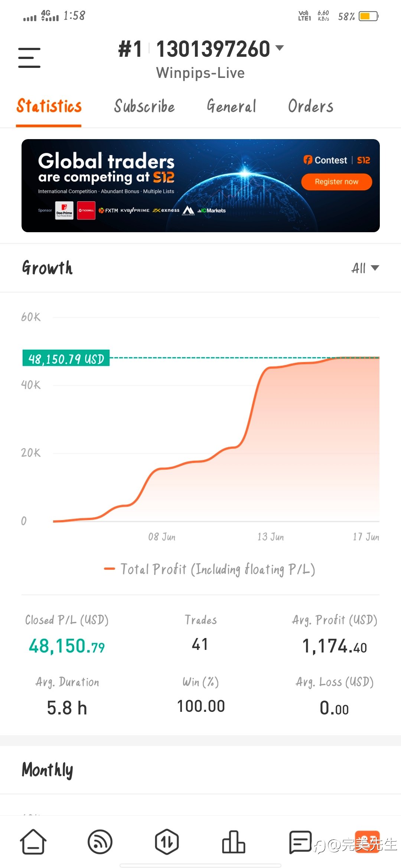Open the bar chart rankings icon
This screenshot has width=401, height=868.
coord(234,842)
